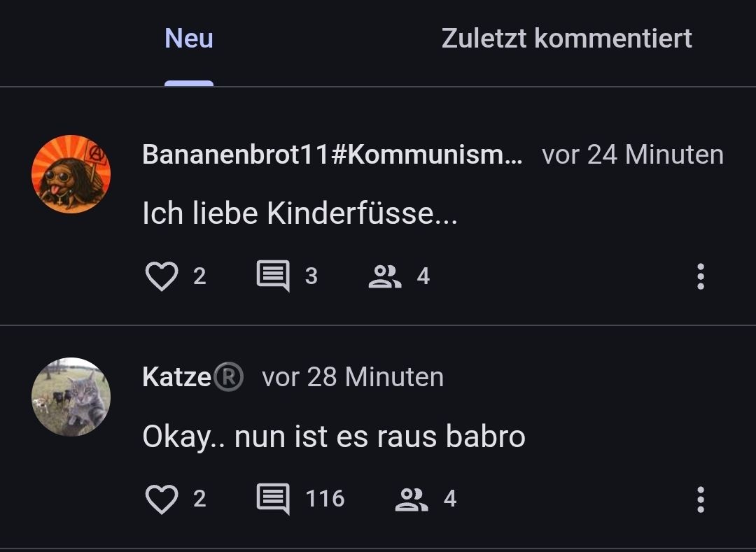This screenshot has width=756, height=552.
Task: Click the "vor 24 Minuten" timestamp
Action: [x=632, y=155]
